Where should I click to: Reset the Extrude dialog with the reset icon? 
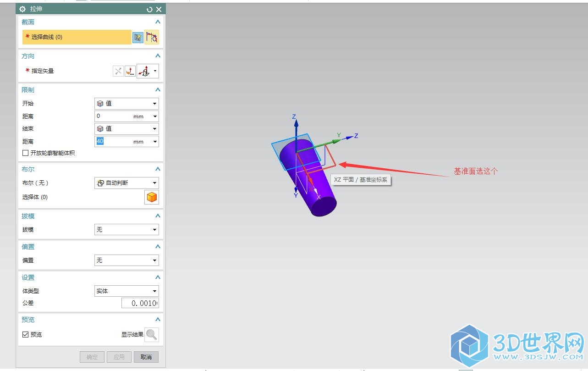point(149,9)
